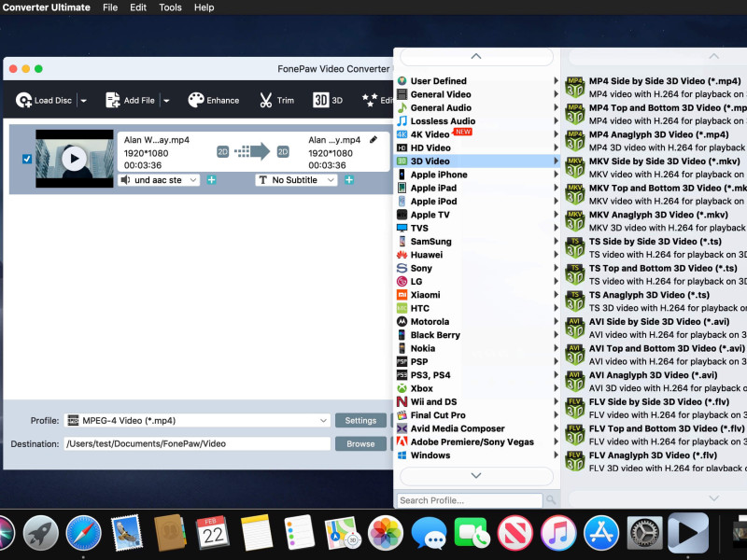Open the Help menu
747x560 pixels.
click(204, 7)
